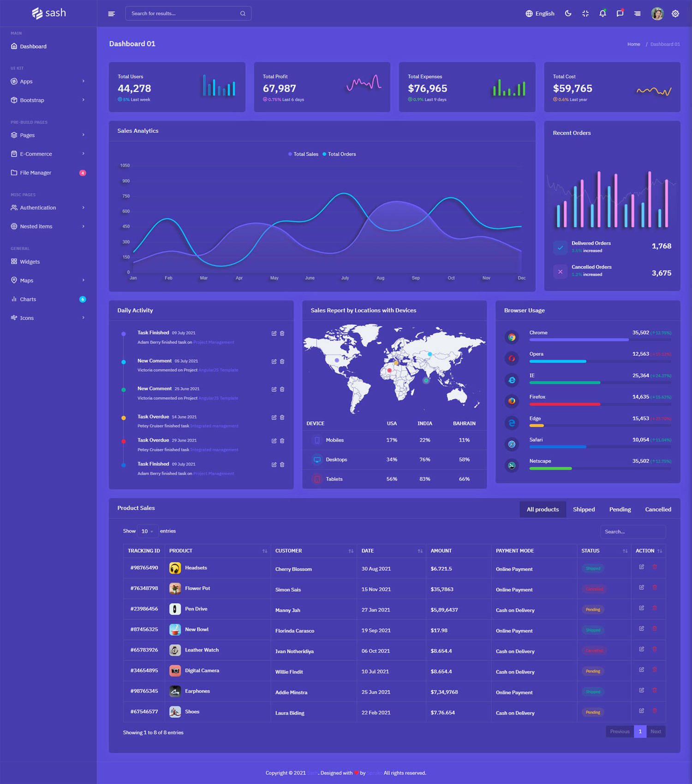Image resolution: width=692 pixels, height=784 pixels.
Task: Click the hamburger sidebar toggle icon
Action: pyautogui.click(x=111, y=14)
